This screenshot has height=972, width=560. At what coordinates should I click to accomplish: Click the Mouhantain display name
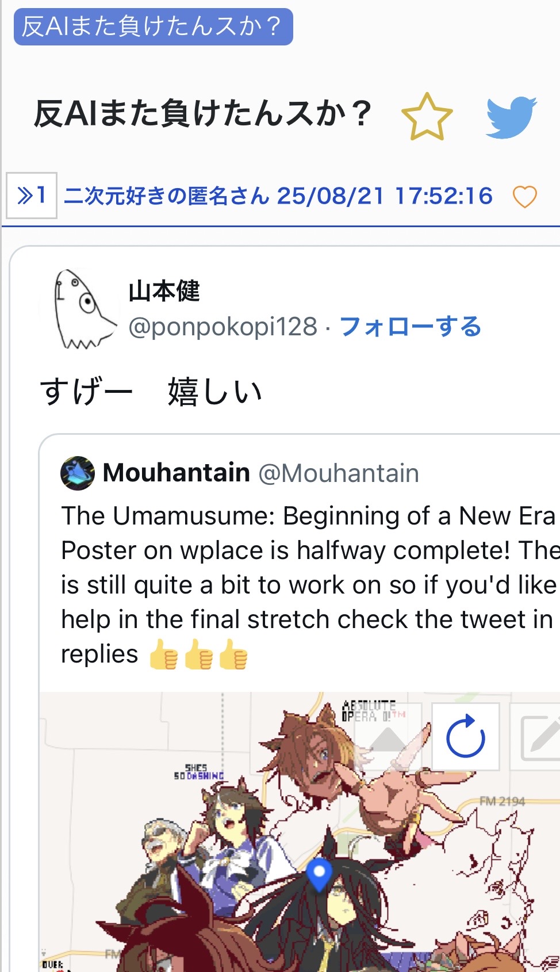point(176,473)
